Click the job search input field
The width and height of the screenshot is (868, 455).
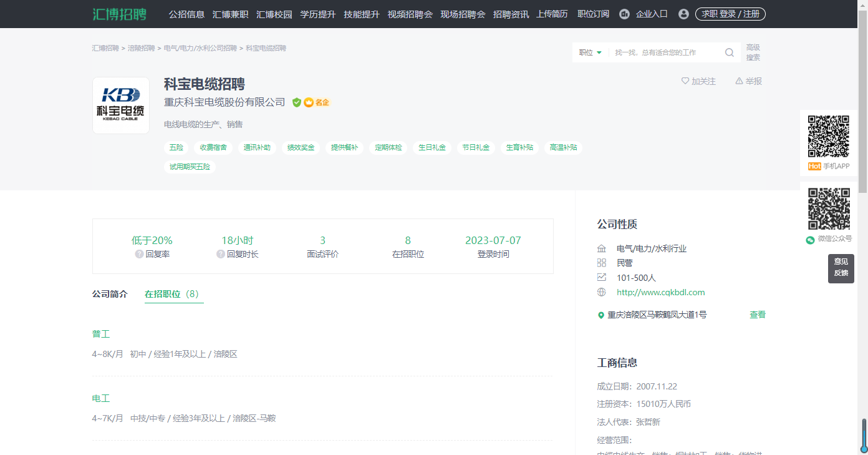tap(666, 52)
